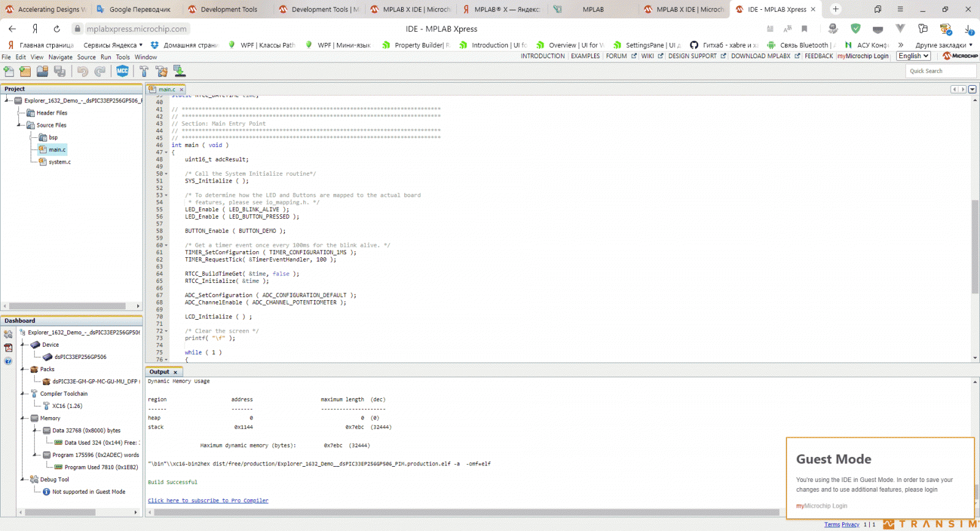
Task: Click the FEEDBACK link
Action: (x=819, y=56)
